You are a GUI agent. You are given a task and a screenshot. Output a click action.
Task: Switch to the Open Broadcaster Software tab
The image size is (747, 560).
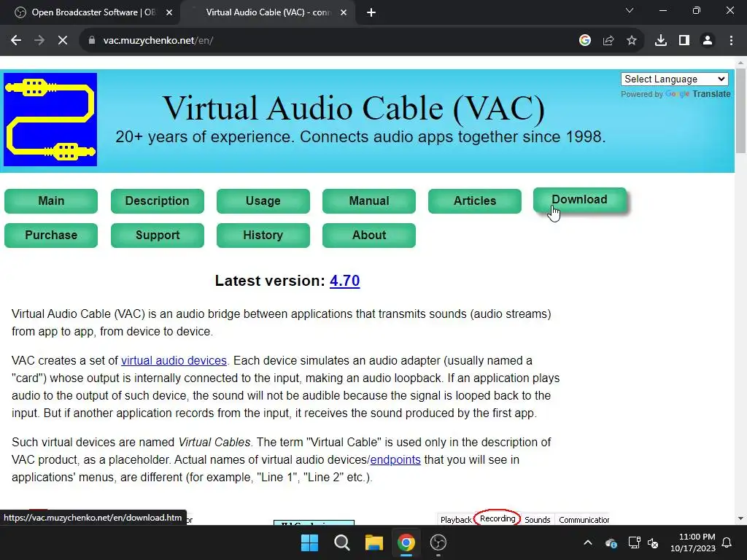point(90,12)
